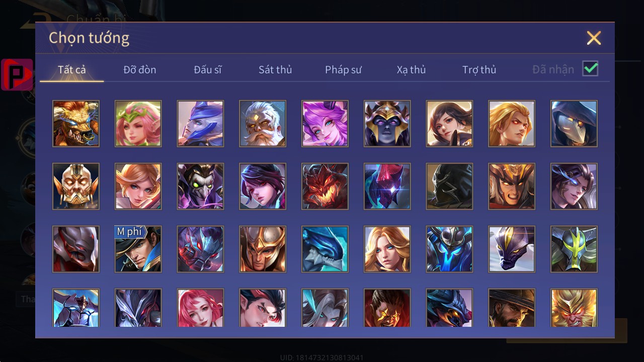Switch to the Xạ thủ tab
The height and width of the screenshot is (362, 644).
click(411, 70)
